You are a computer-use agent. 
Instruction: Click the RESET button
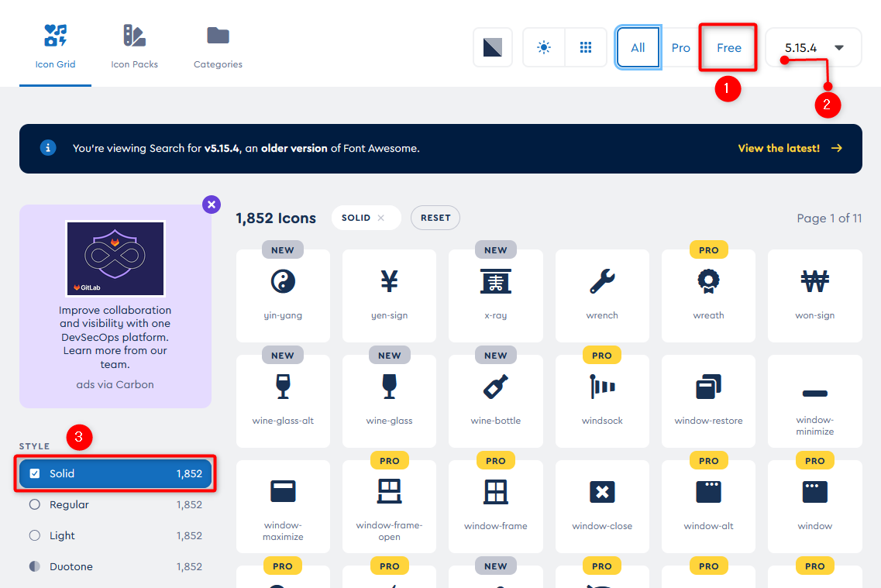[x=435, y=218]
